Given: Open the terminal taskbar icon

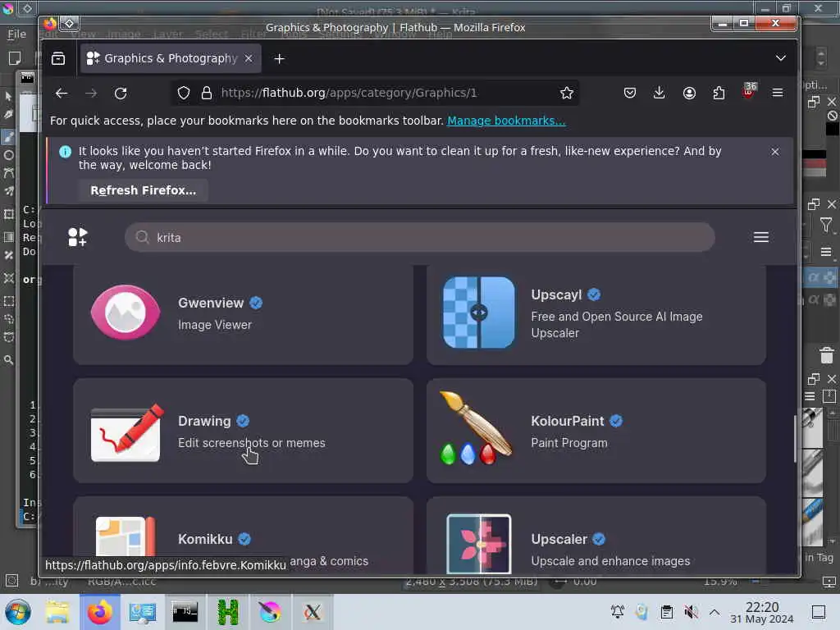Looking at the screenshot, I should 185,612.
